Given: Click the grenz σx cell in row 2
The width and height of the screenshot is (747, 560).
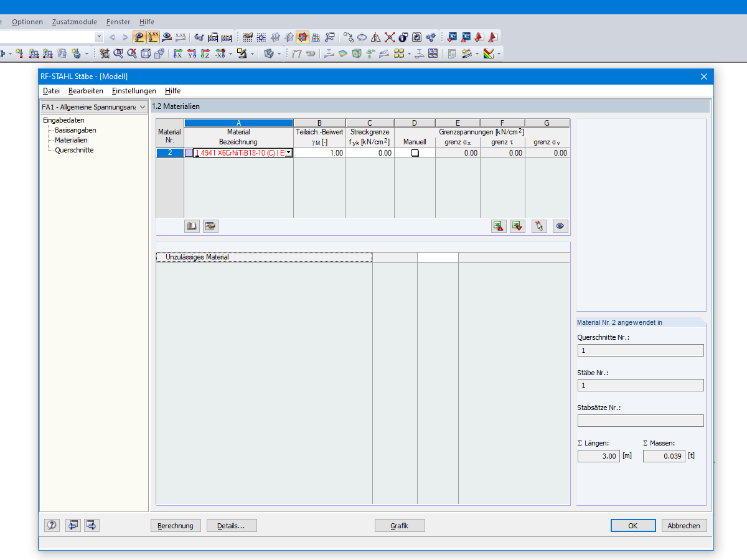Looking at the screenshot, I should coord(458,153).
